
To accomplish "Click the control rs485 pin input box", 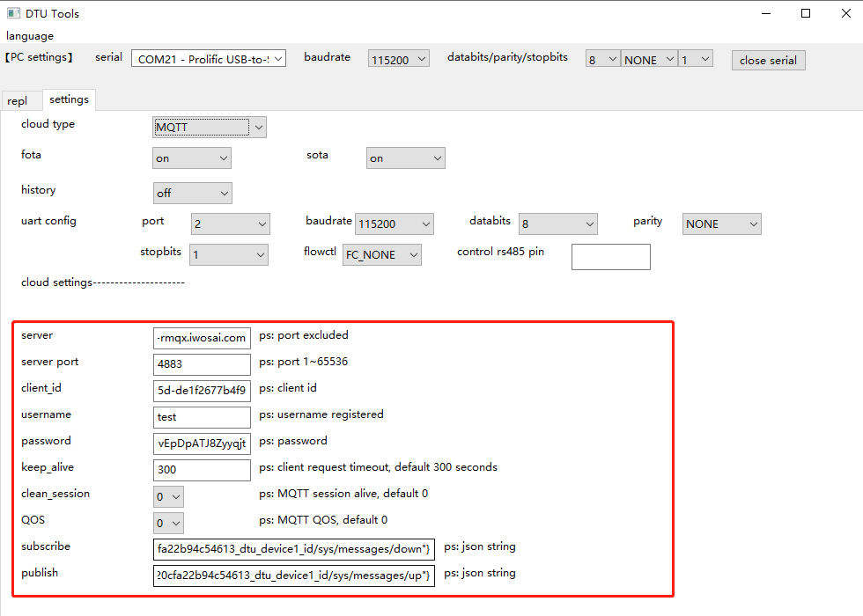I will click(x=610, y=256).
